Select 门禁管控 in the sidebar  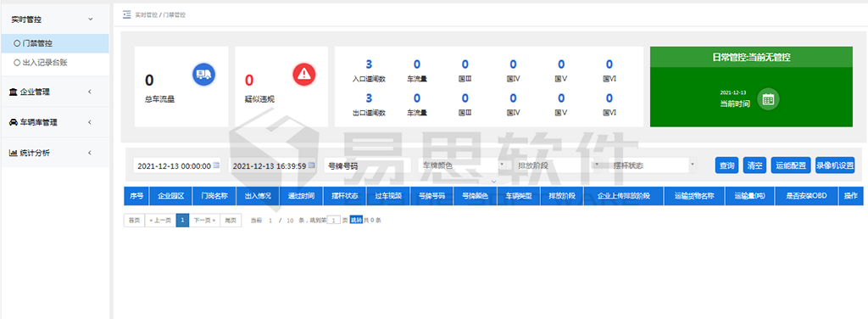55,43
